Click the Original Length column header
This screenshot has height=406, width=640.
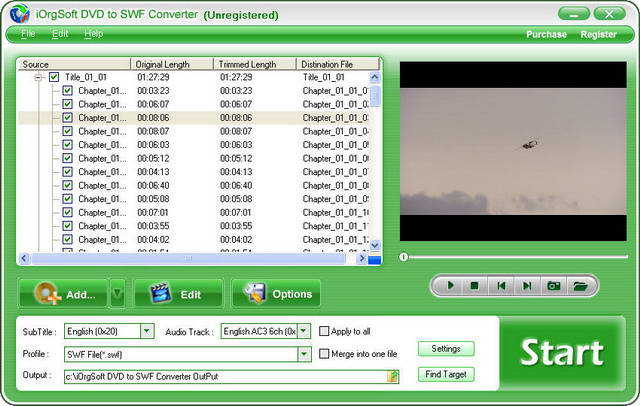(172, 64)
